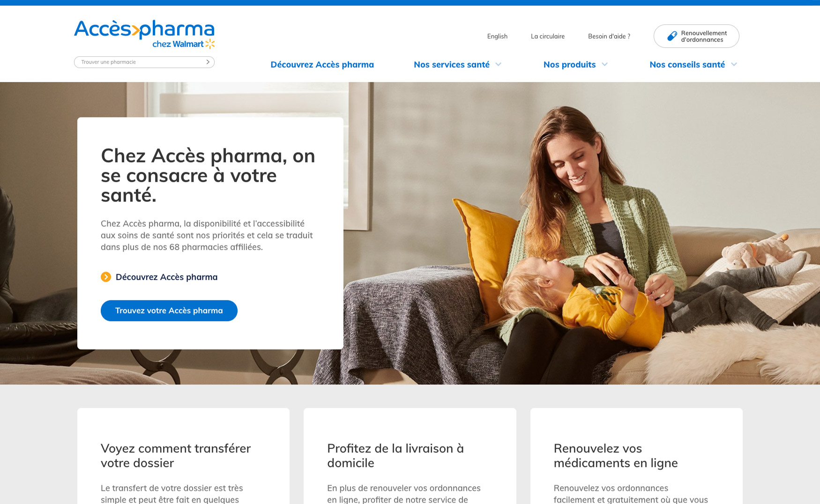This screenshot has height=504, width=820.
Task: Open the Besoin d'aide ? link
Action: 609,36
